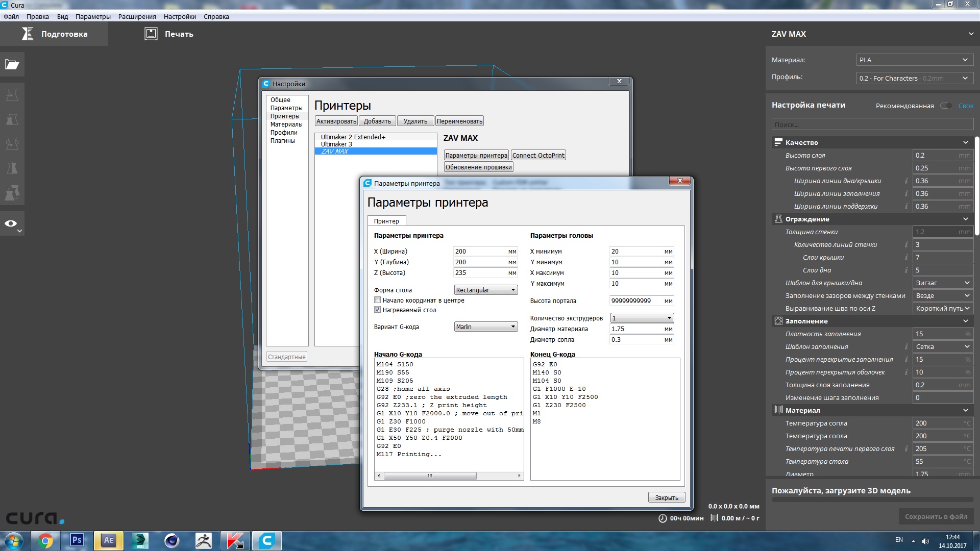The image size is (980, 551).
Task: Select the Per Model Settings tool
Action: 12,193
